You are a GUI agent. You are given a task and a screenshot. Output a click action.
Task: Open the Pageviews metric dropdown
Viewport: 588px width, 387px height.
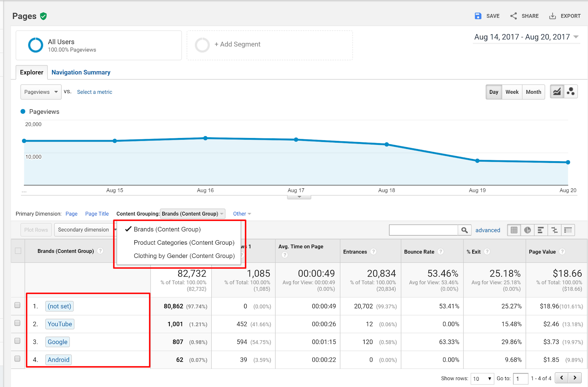coord(41,92)
